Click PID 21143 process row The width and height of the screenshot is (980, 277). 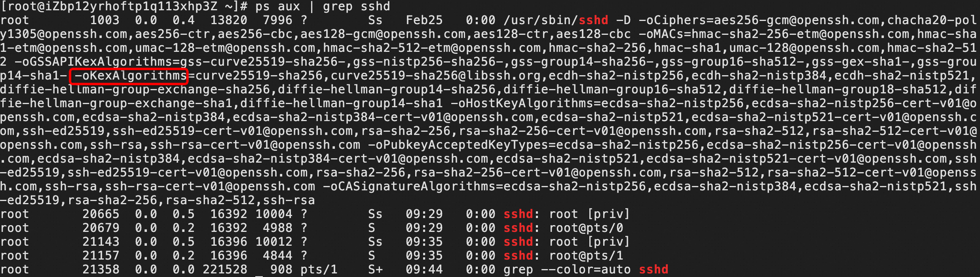click(x=315, y=242)
